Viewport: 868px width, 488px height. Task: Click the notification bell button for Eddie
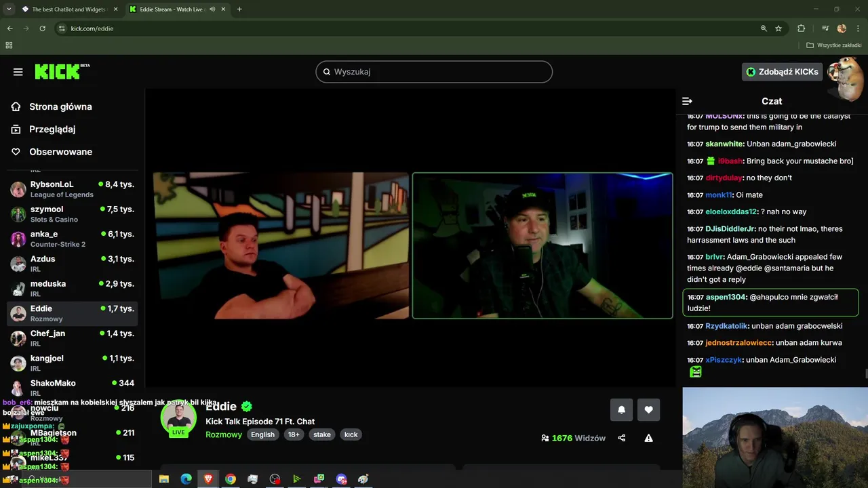tap(621, 409)
